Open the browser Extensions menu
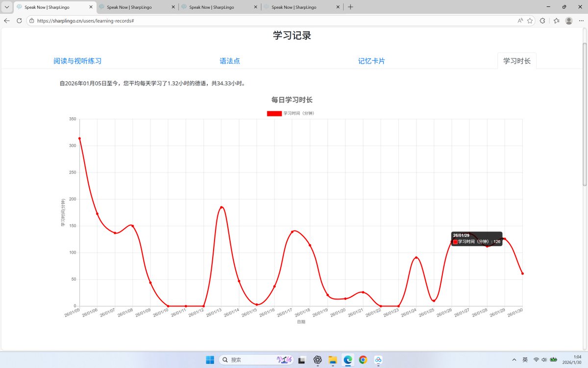The width and height of the screenshot is (588, 368). (542, 21)
